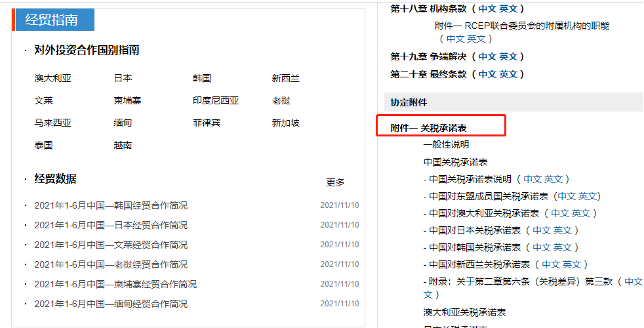The image size is (644, 328).
Task: Open 2021年1-6月中国—老挝经贸合作简况 article
Action: tap(111, 264)
